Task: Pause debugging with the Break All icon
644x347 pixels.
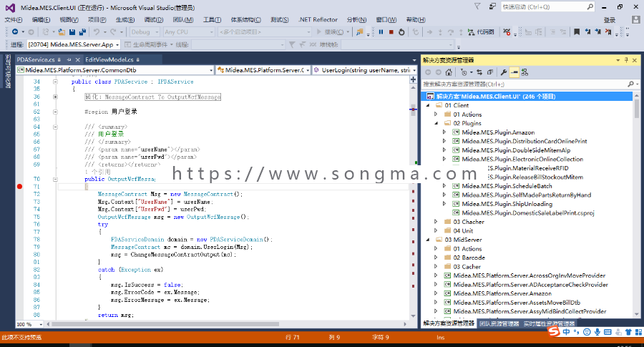Action: click(381, 32)
